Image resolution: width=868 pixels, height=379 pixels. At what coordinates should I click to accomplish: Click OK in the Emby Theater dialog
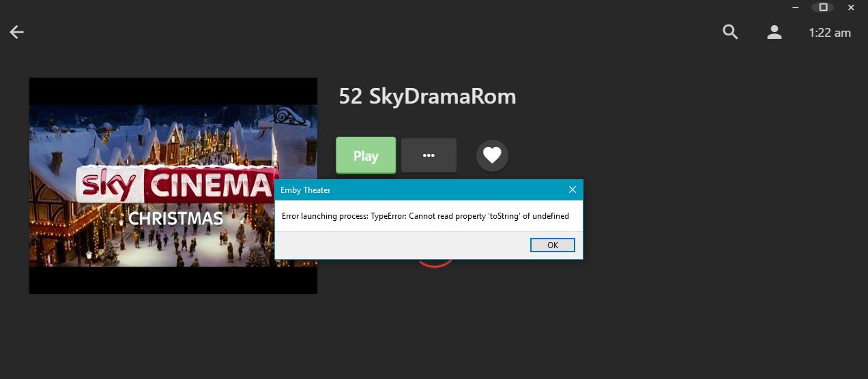tap(553, 245)
